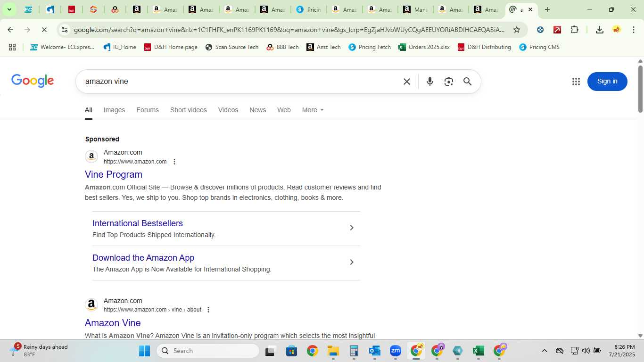This screenshot has height=362, width=644.
Task: Open options dots beside vine › about URL
Action: tap(208, 310)
